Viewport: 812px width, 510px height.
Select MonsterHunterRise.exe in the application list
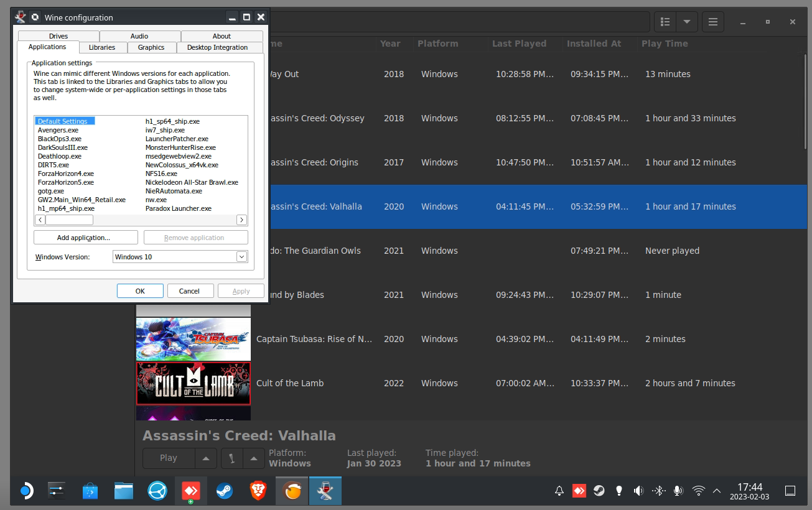tap(180, 147)
